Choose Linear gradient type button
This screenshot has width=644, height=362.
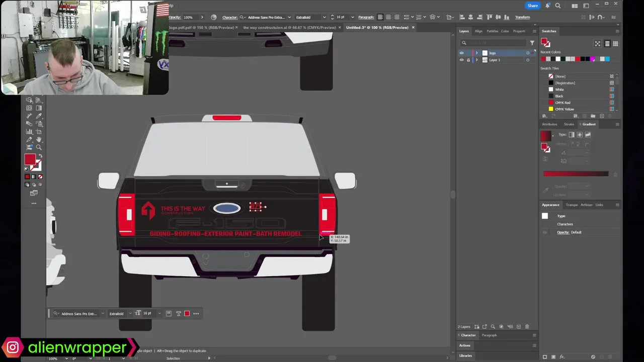point(572,135)
